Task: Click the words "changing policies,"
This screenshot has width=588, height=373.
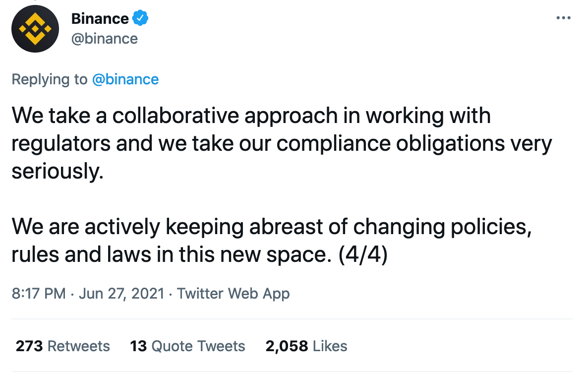Action: (443, 227)
